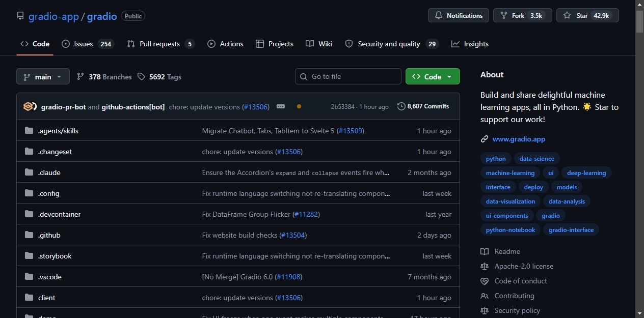The width and height of the screenshot is (644, 318).
Task: Click the Star icon
Action: pos(567,16)
